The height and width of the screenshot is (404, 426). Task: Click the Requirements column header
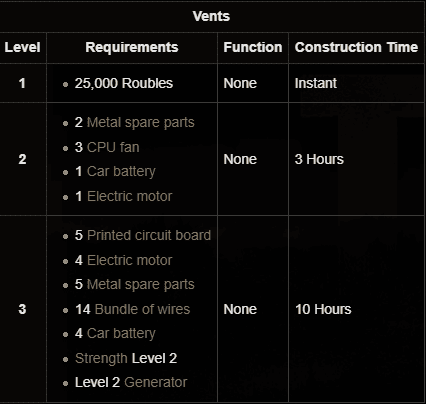pos(132,47)
